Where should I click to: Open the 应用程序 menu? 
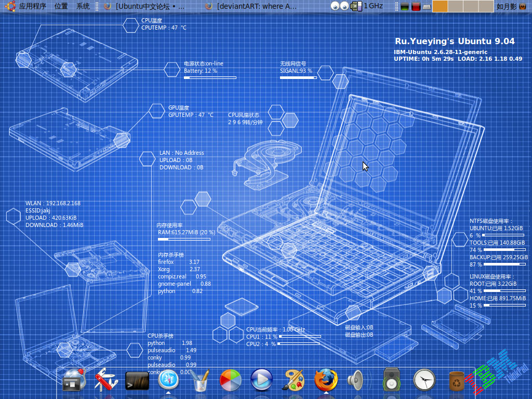tap(33, 6)
